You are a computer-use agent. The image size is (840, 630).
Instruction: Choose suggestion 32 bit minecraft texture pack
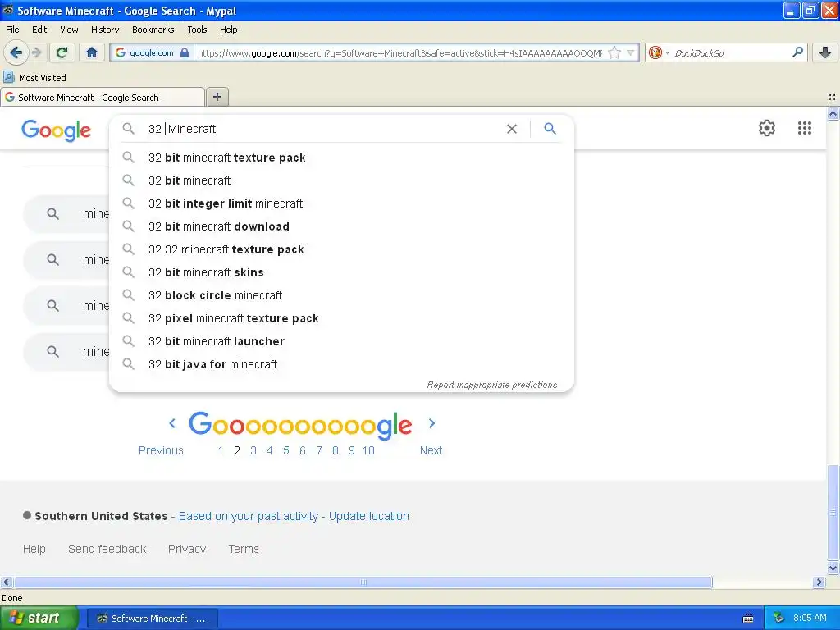coord(341,157)
